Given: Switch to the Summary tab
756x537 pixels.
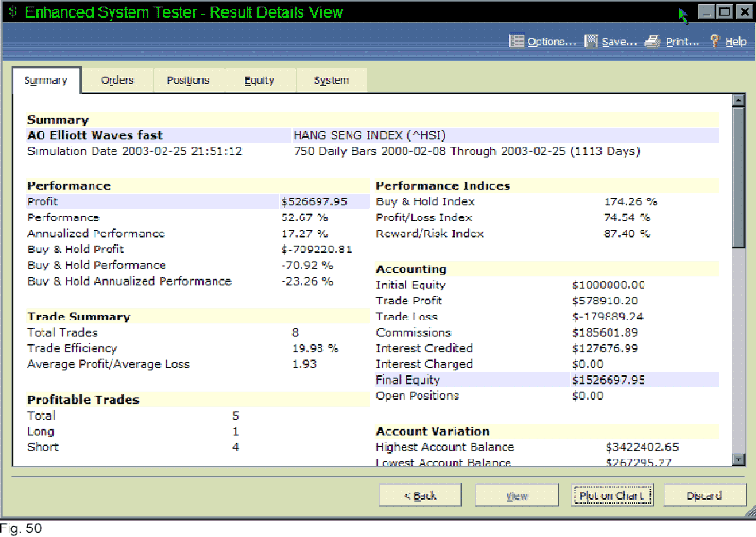Looking at the screenshot, I should click(x=46, y=80).
